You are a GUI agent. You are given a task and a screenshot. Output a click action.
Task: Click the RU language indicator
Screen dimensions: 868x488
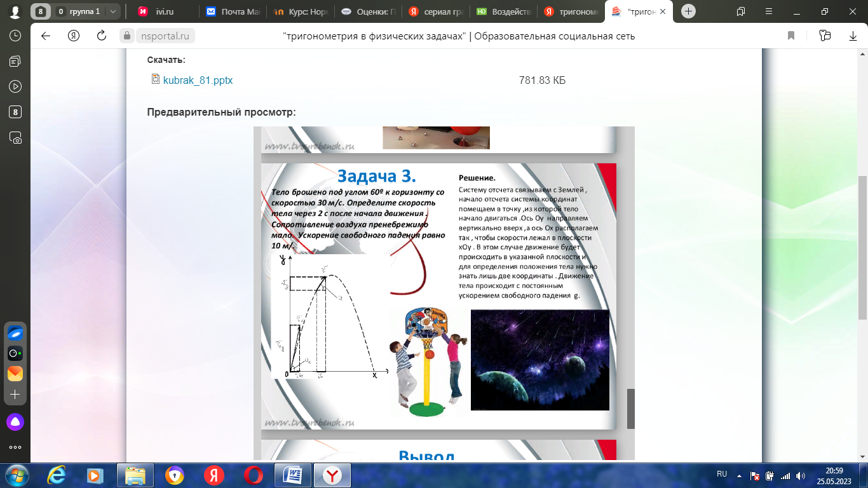(x=722, y=474)
